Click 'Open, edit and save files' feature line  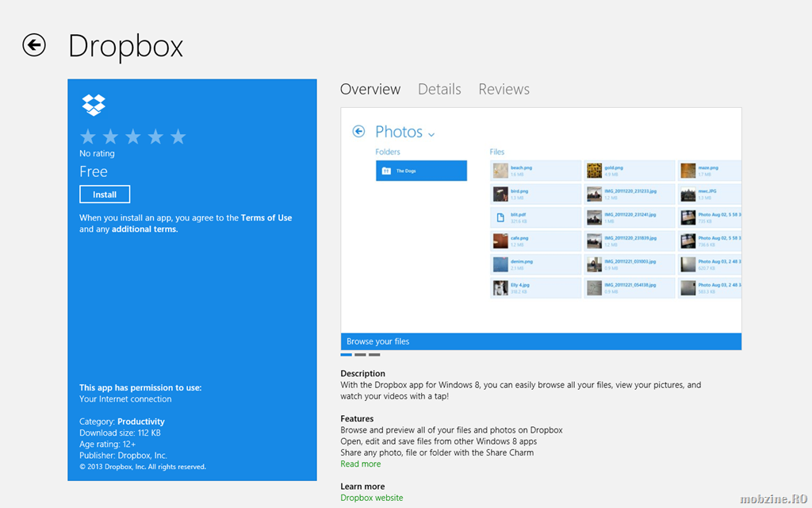(x=439, y=441)
